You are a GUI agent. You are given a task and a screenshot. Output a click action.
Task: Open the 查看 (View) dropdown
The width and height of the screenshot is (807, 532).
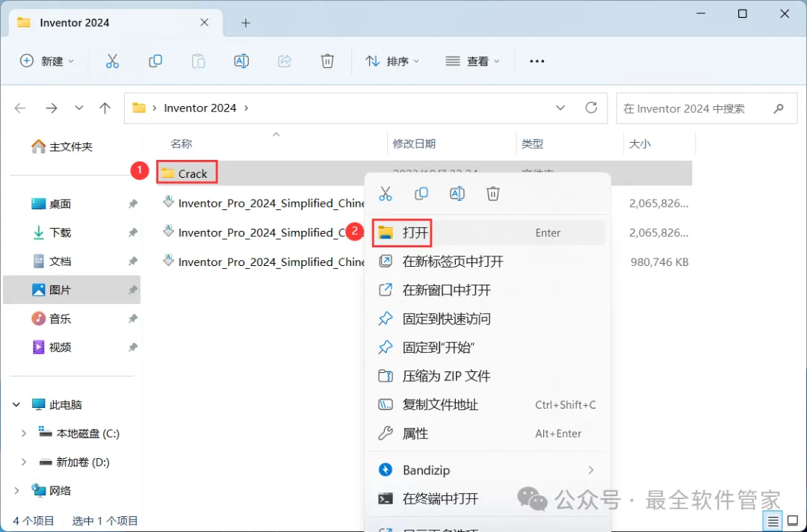(472, 61)
